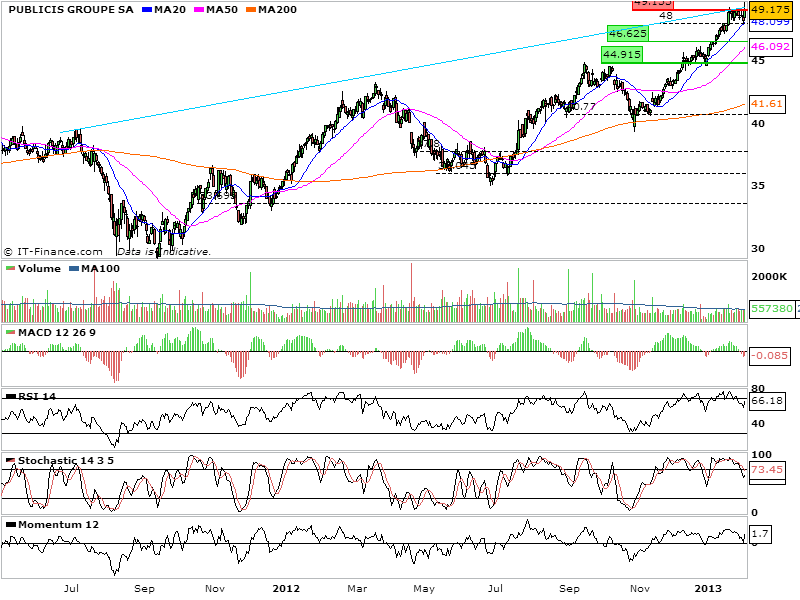This screenshot has height=600, width=800.
Task: Click the 80 level on the RSI axis
Action: pyautogui.click(x=758, y=389)
